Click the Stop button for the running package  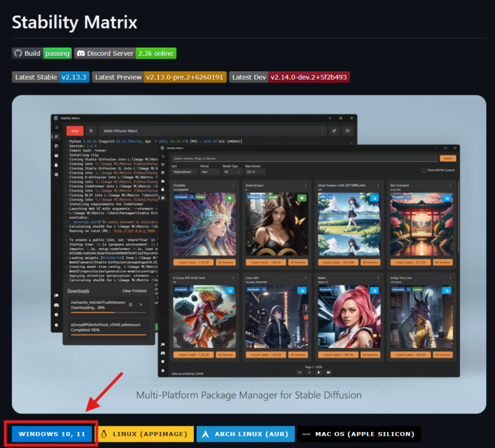click(74, 131)
